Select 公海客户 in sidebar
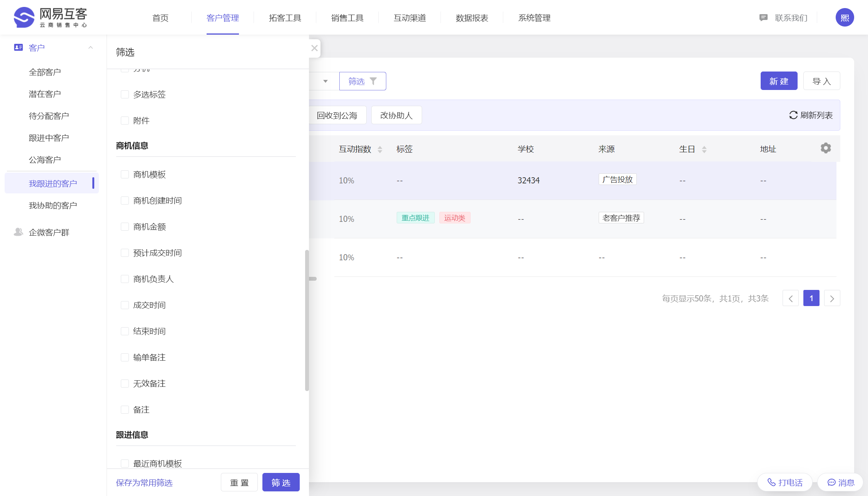This screenshot has width=868, height=496. 45,160
